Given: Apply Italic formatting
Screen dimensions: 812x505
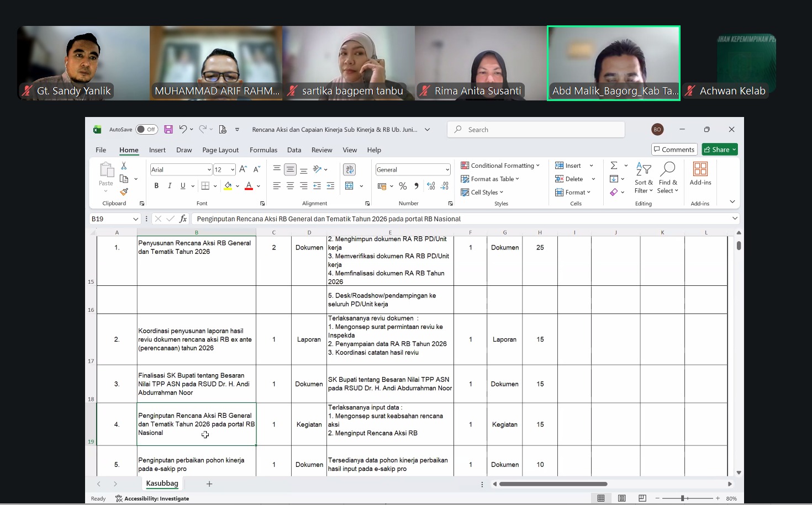Looking at the screenshot, I should tap(170, 186).
